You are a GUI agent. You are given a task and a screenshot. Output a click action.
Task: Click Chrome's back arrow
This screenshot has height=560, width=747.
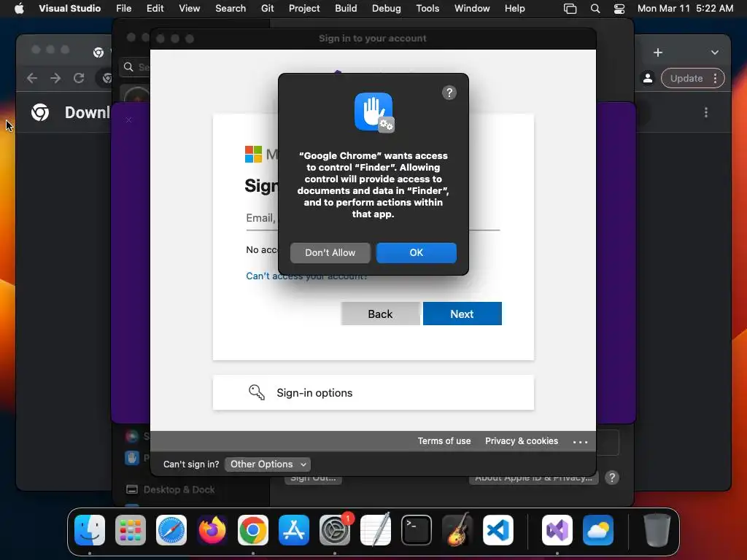coord(32,78)
